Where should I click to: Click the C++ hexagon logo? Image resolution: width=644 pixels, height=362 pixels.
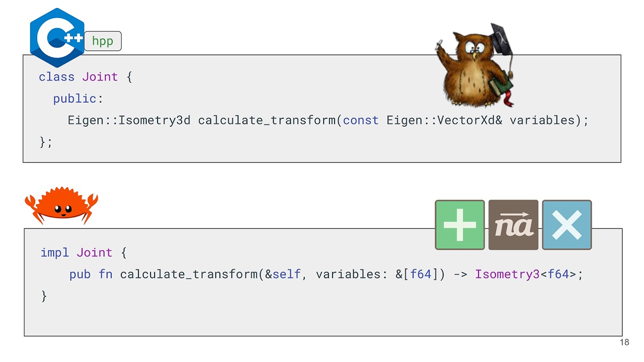point(57,38)
